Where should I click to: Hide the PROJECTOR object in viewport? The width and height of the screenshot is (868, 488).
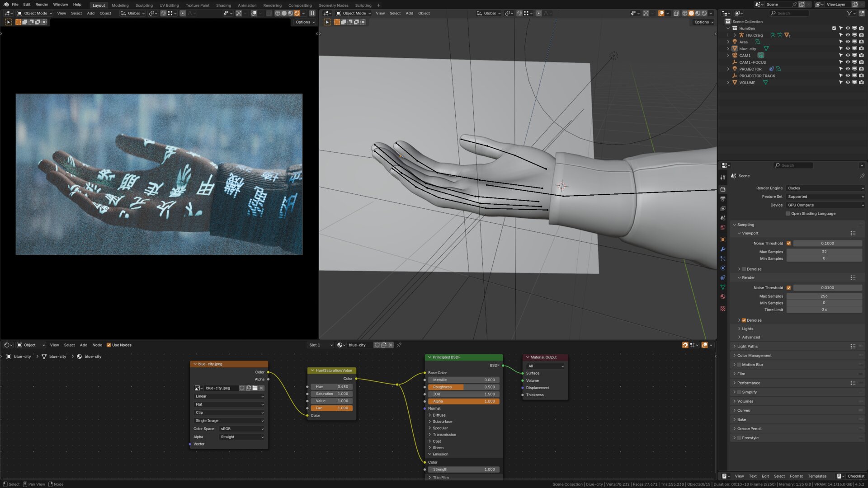click(848, 69)
